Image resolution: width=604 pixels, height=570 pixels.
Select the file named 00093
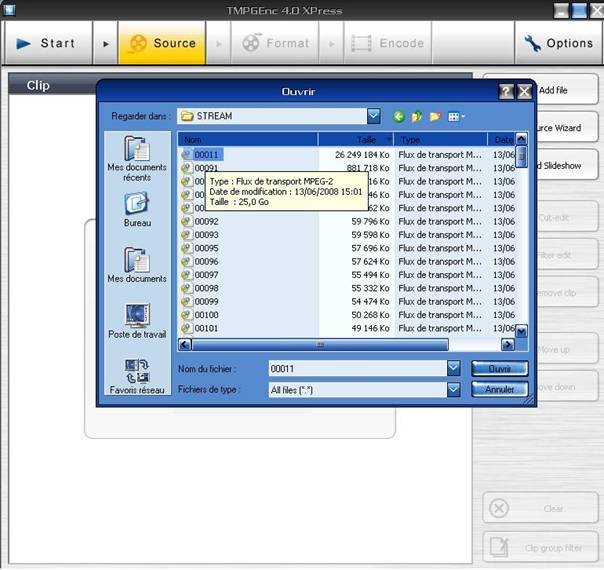[206, 235]
